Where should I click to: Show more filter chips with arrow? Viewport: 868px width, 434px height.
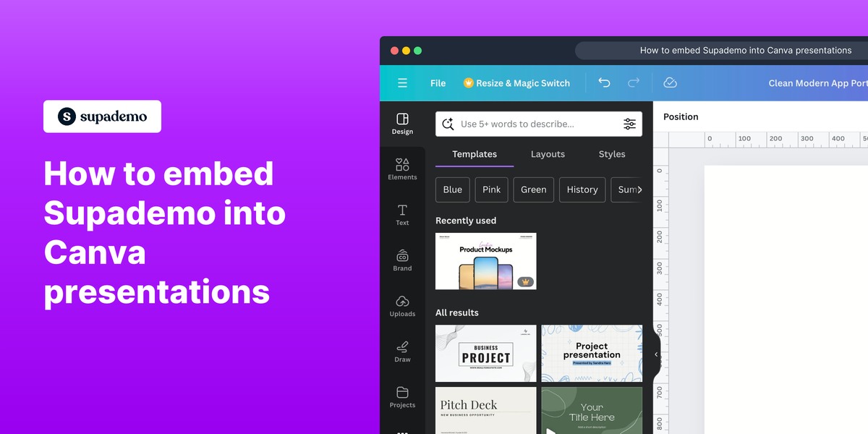[x=639, y=190]
